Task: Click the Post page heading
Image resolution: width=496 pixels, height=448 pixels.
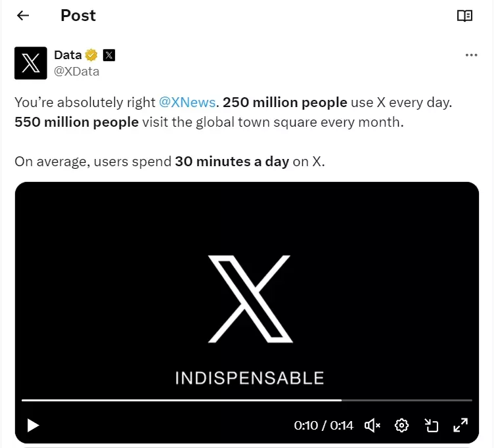Action: pos(78,16)
